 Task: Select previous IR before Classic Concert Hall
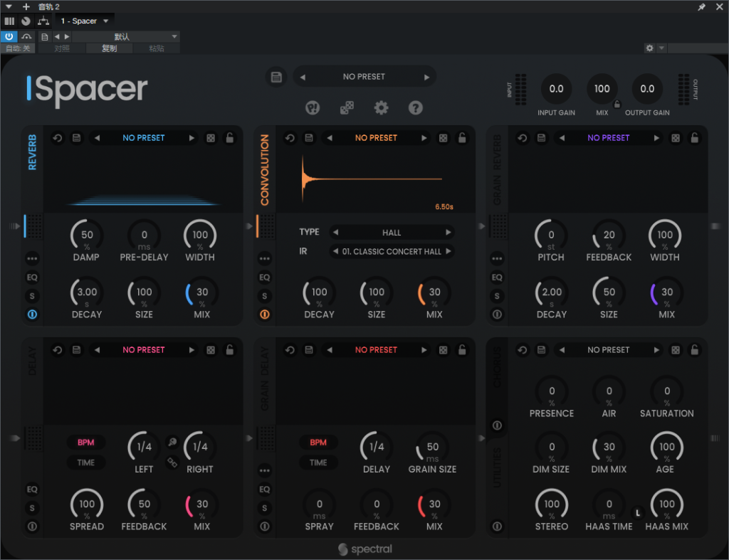(x=335, y=251)
